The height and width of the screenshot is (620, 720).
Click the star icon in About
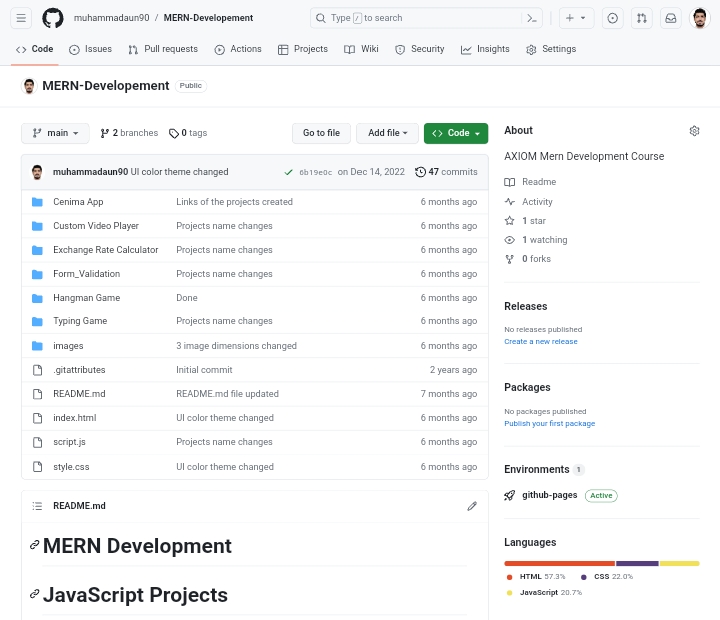(x=510, y=221)
